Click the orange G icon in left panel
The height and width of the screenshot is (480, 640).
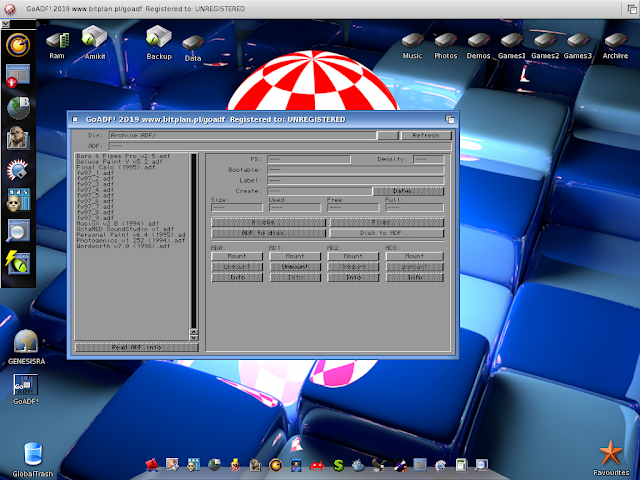click(x=18, y=44)
